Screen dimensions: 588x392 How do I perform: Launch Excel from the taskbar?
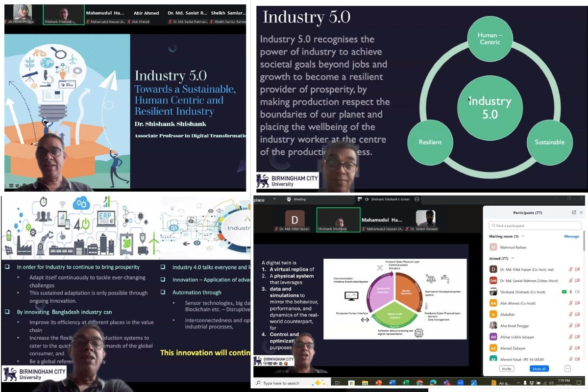click(x=406, y=383)
